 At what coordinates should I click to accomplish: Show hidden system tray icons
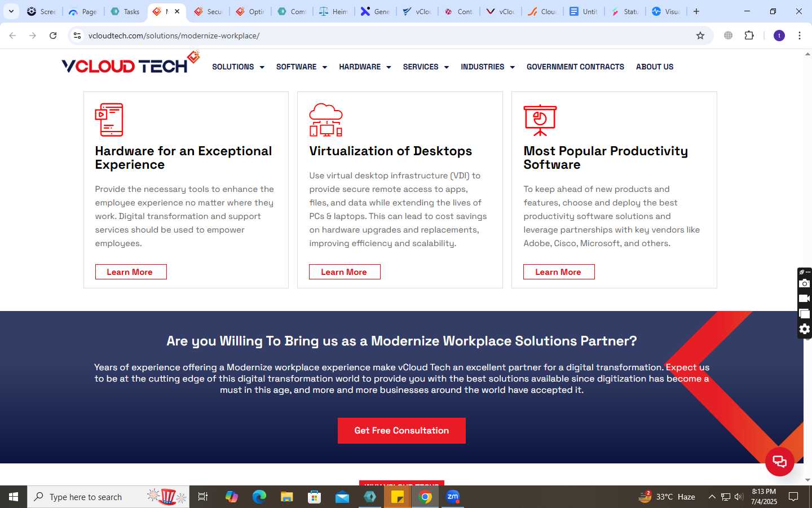coord(712,497)
